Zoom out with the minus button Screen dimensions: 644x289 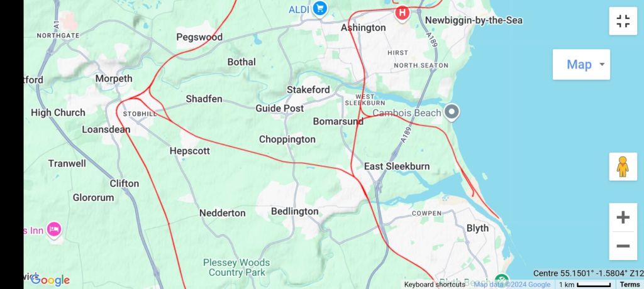pyautogui.click(x=623, y=246)
